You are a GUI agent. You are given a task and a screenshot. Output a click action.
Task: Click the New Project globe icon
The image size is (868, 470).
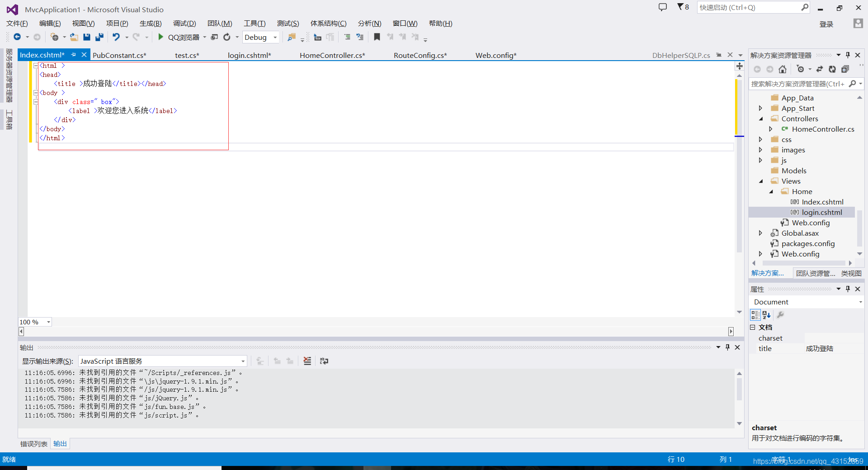(x=55, y=37)
